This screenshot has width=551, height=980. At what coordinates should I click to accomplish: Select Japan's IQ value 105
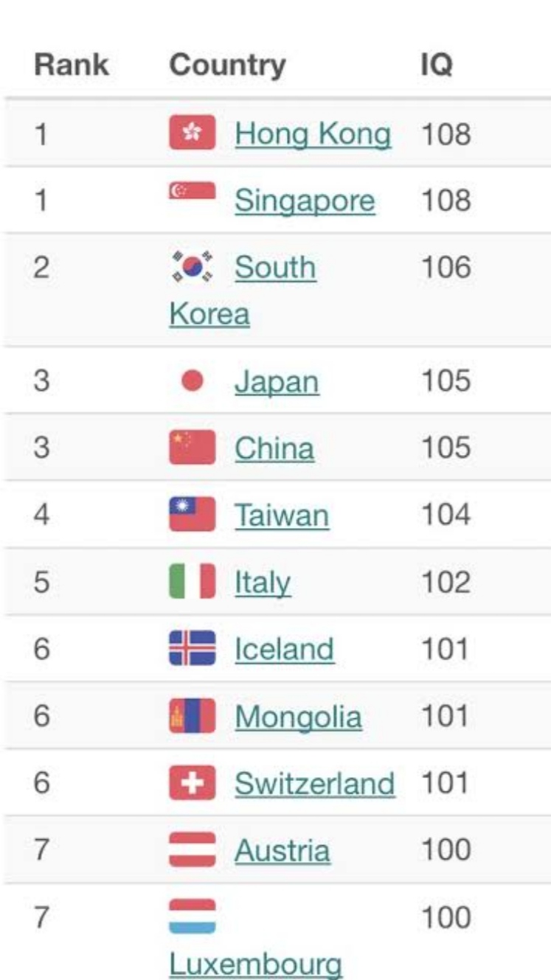[x=446, y=380]
